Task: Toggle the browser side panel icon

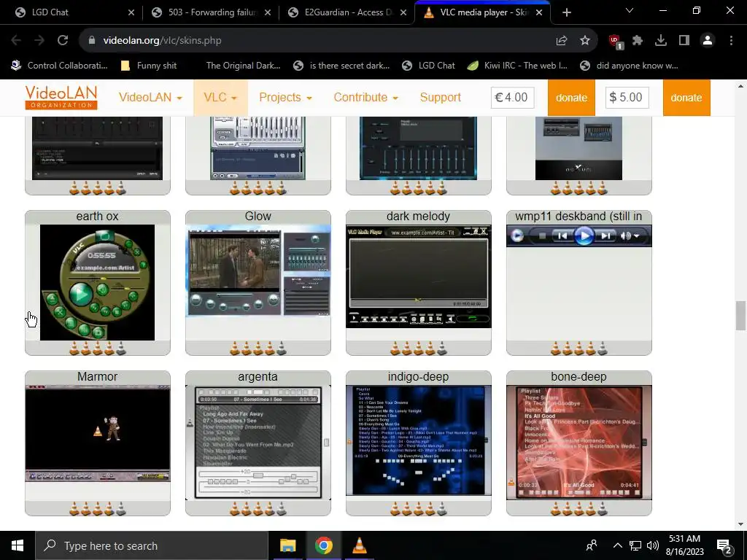Action: coord(684,41)
